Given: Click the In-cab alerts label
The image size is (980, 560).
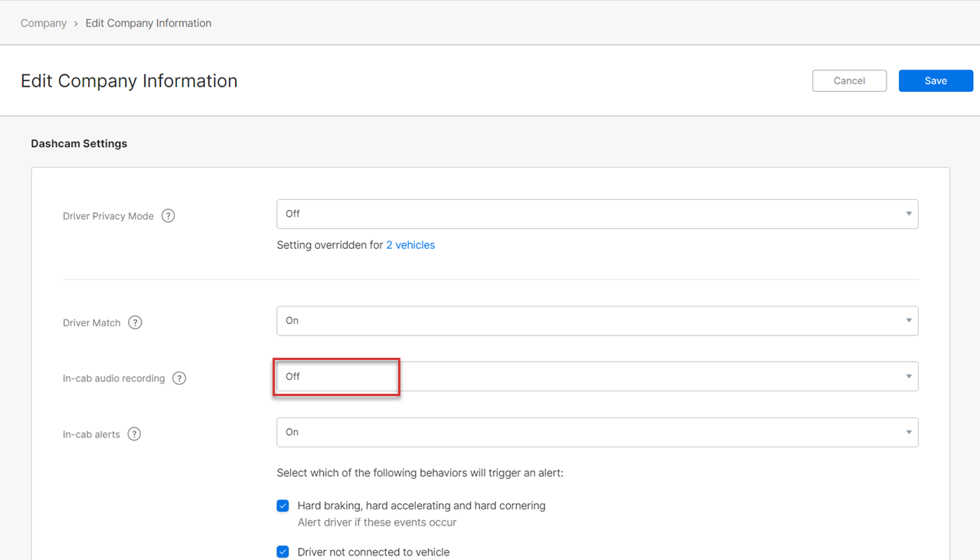Looking at the screenshot, I should coord(91,434).
